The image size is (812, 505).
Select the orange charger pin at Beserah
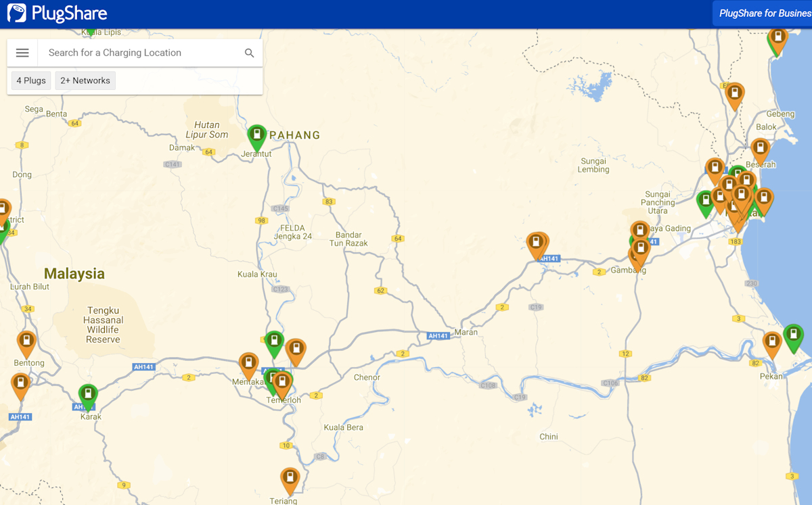click(x=760, y=149)
